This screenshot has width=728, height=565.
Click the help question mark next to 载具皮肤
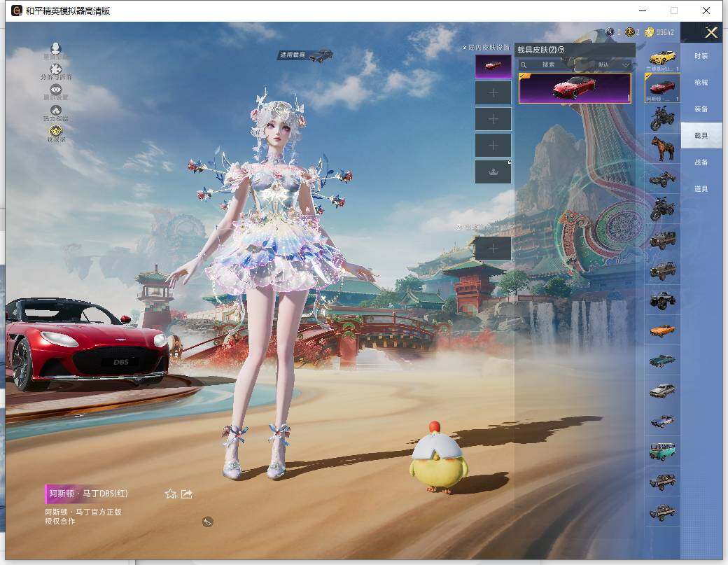561,50
